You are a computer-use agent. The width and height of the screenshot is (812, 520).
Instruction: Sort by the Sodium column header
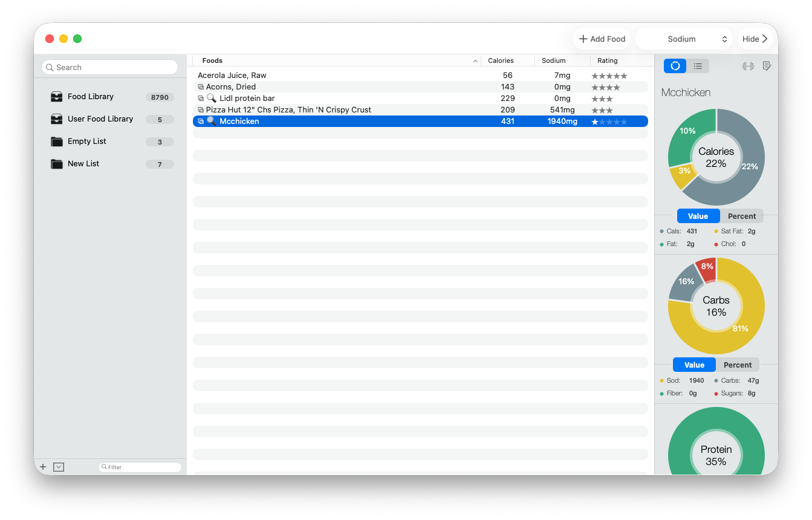coord(562,60)
